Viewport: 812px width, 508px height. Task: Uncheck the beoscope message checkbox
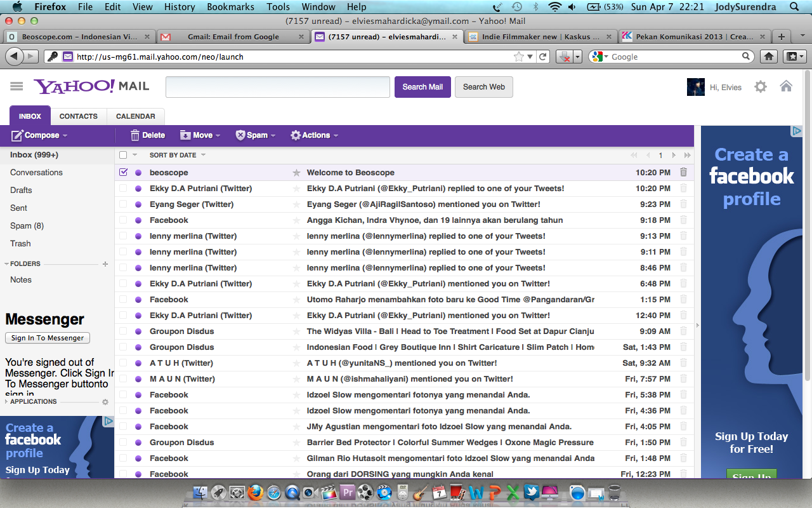coord(123,172)
